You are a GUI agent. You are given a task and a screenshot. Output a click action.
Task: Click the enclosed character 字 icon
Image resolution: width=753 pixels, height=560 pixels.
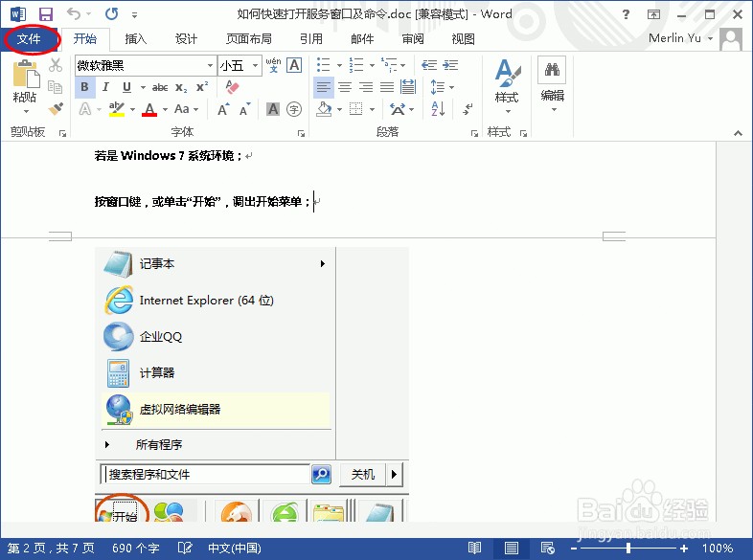click(x=294, y=109)
